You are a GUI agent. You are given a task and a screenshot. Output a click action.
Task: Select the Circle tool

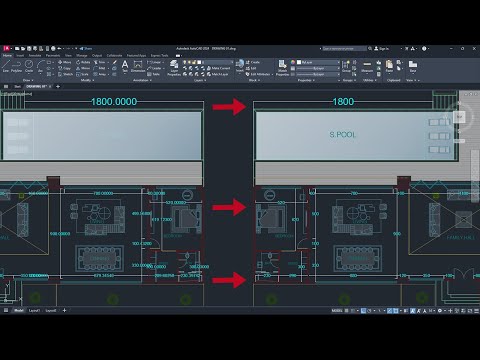(x=29, y=66)
